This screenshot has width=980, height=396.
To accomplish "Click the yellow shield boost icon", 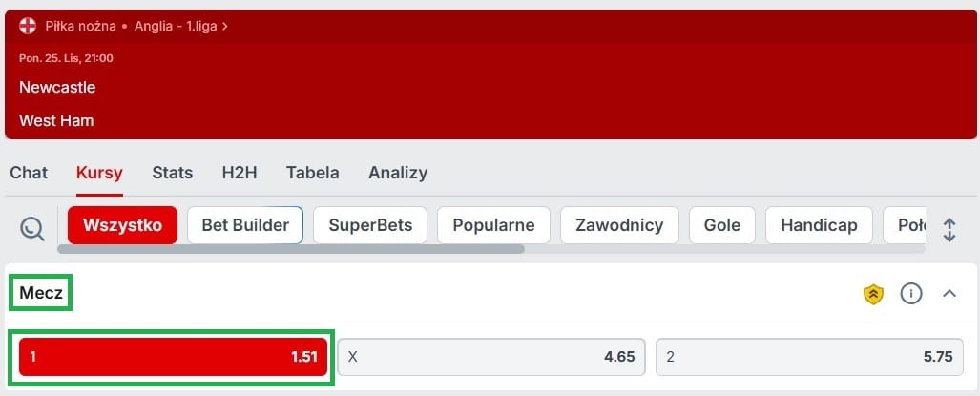I will point(874,294).
